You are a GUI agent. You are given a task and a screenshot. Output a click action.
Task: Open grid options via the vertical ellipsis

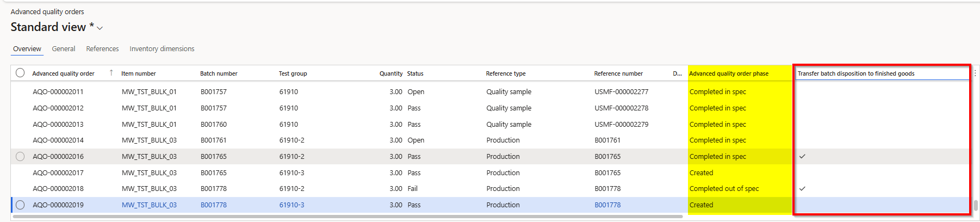pyautogui.click(x=975, y=73)
